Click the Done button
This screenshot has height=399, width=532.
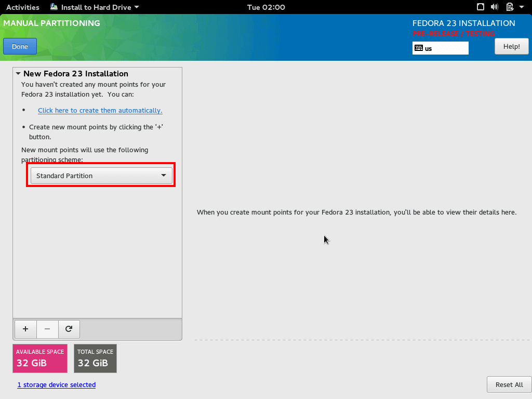point(20,46)
